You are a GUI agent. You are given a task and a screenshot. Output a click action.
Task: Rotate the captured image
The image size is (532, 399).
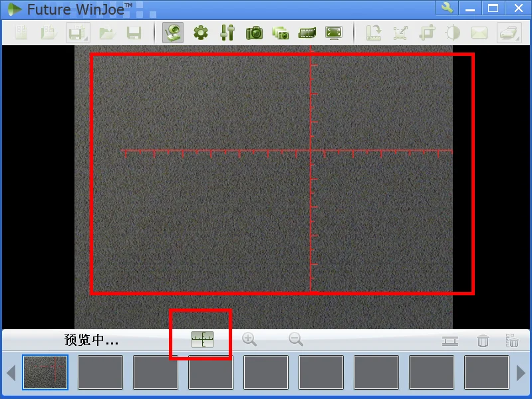[x=373, y=33]
